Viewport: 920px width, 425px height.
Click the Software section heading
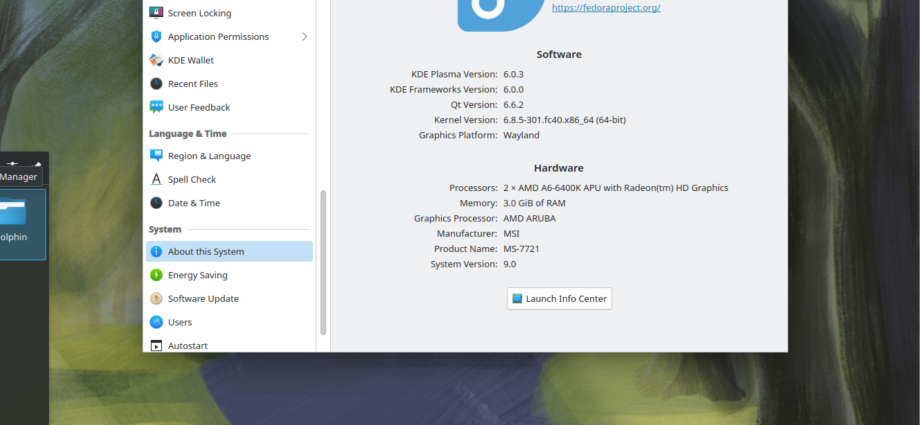(559, 54)
